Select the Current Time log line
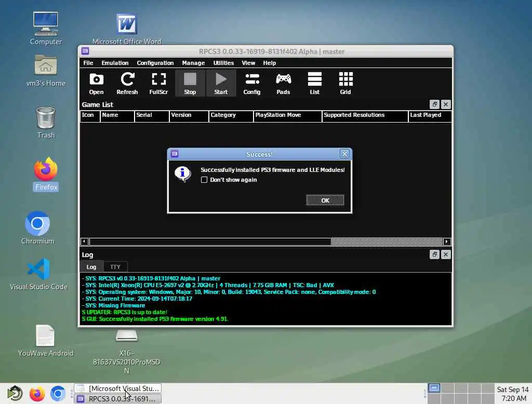Image resolution: width=532 pixels, height=404 pixels. (137, 299)
